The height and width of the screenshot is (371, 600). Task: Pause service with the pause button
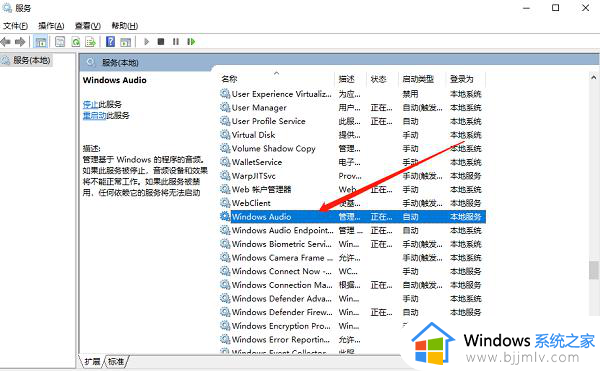point(176,41)
